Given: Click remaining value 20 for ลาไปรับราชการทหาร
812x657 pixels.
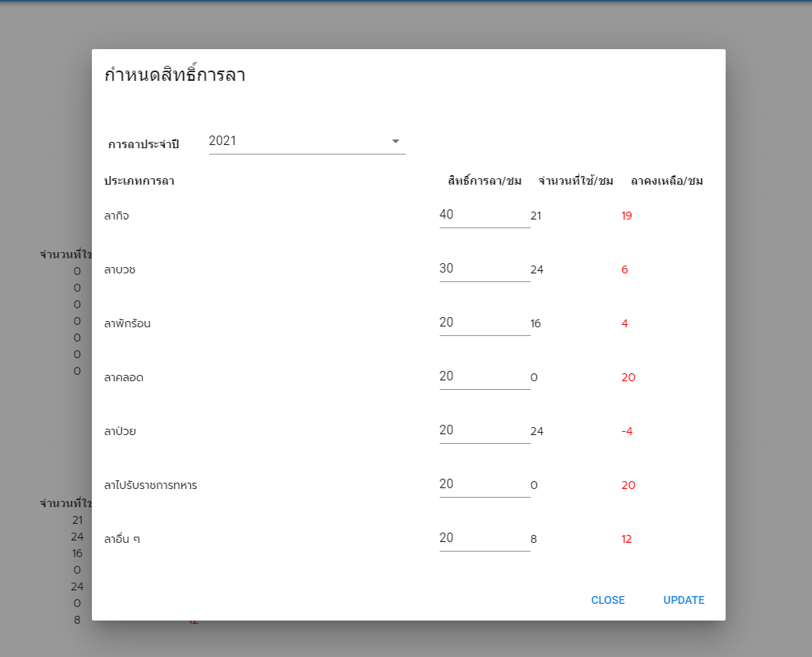Looking at the screenshot, I should click(628, 485).
